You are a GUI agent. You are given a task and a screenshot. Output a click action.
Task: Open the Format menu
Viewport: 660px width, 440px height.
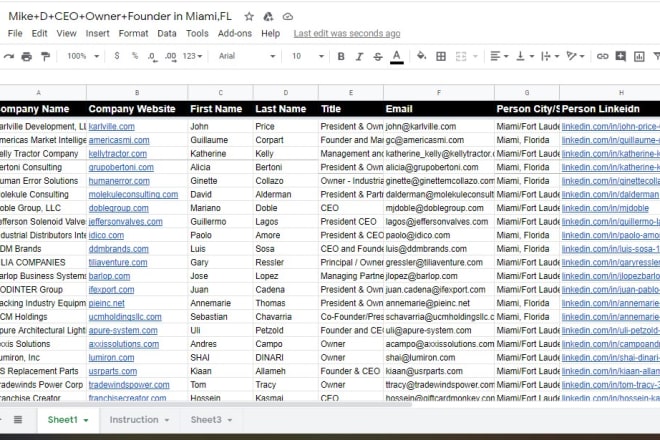coord(133,33)
